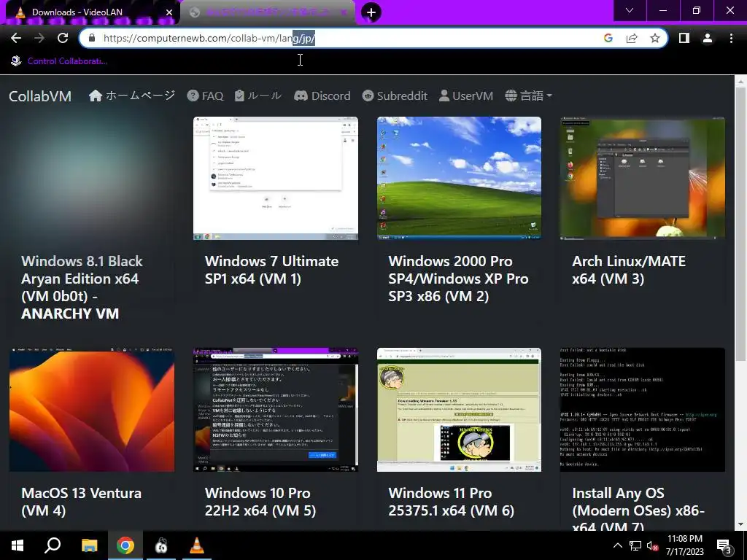
Task: Click 'Arch Linux/MATE x64 (VM 3)' title
Action: (629, 270)
